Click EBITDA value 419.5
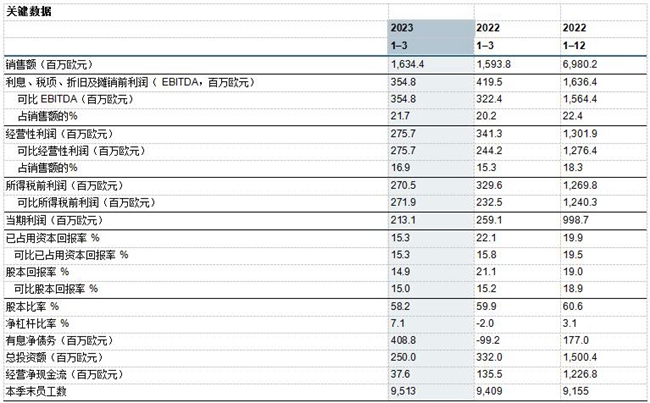650x403 pixels. point(490,83)
